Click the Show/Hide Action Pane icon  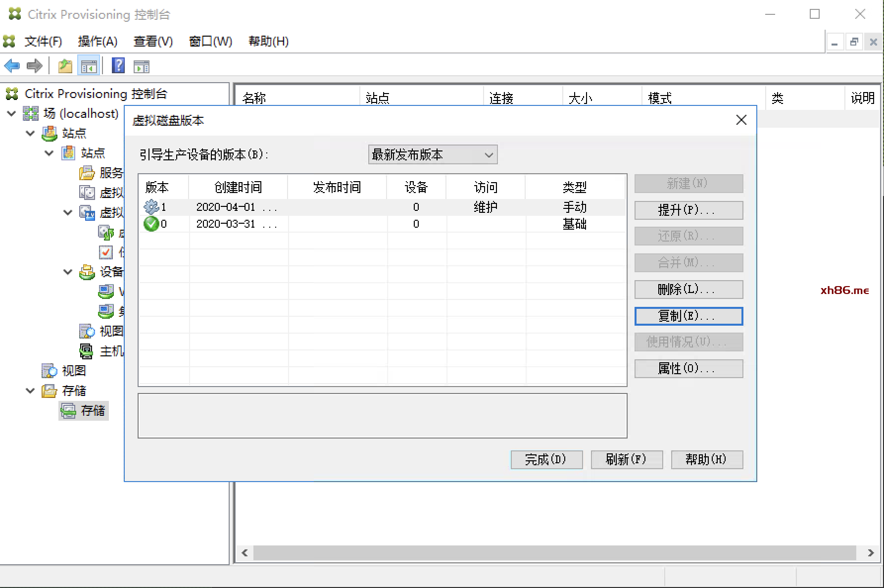tap(142, 66)
